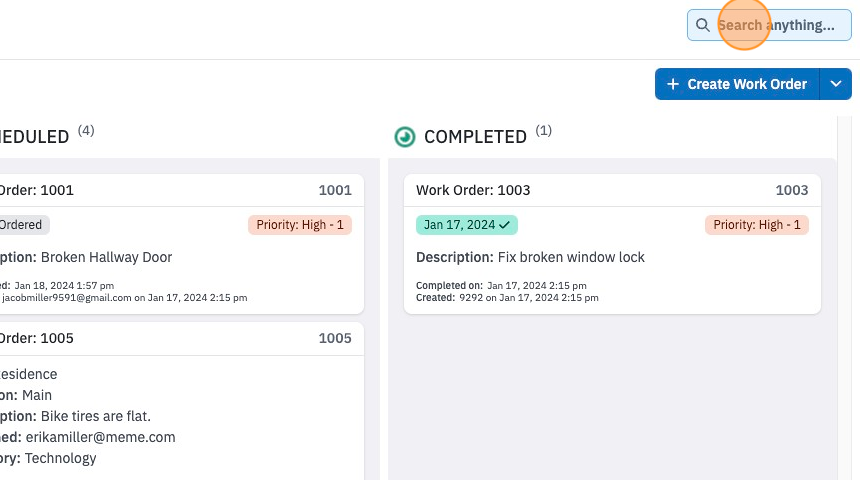Click the magnifying glass search icon
860x480 pixels.
[x=702, y=25]
